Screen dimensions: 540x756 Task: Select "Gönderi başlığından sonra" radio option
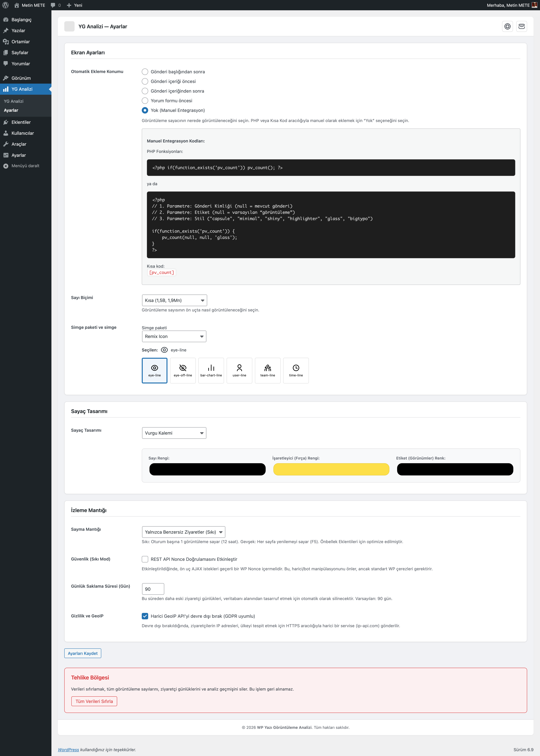(x=145, y=72)
